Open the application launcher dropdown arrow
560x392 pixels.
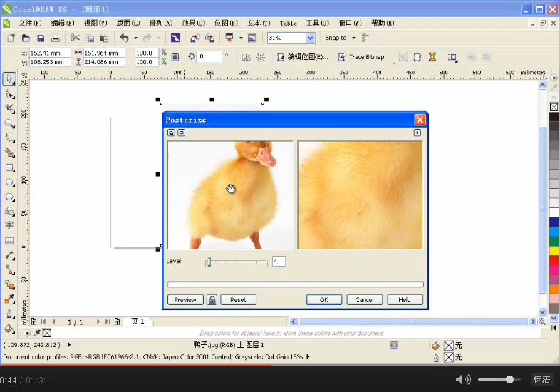tap(241, 38)
